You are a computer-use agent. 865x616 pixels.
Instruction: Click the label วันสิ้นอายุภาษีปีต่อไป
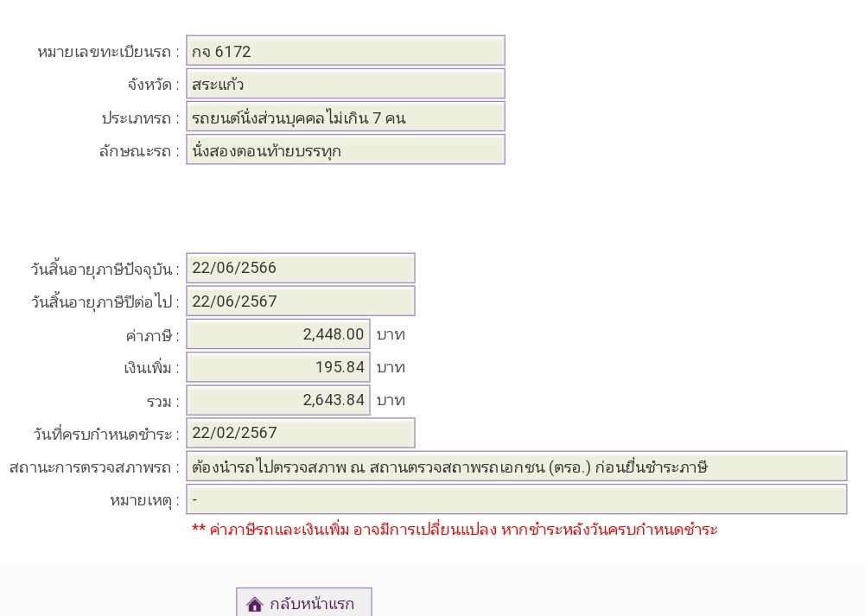(x=105, y=302)
